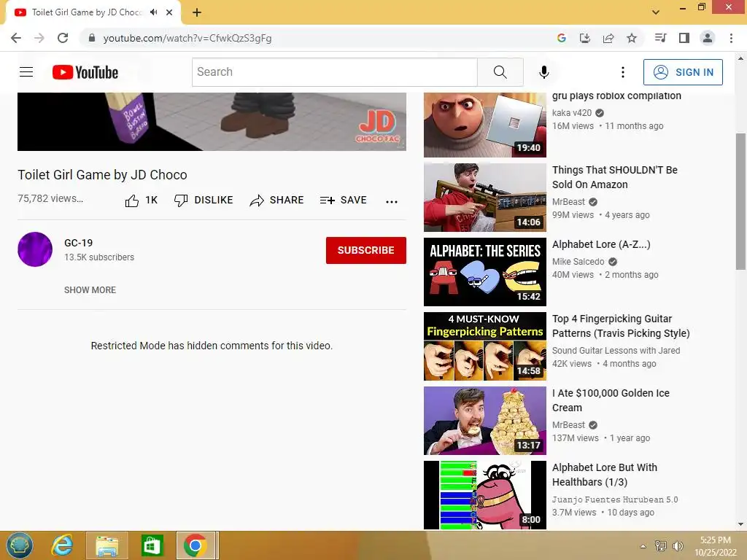Open the Golden Ice Cream thumbnail
Image resolution: width=747 pixels, height=560 pixels.
tap(485, 421)
